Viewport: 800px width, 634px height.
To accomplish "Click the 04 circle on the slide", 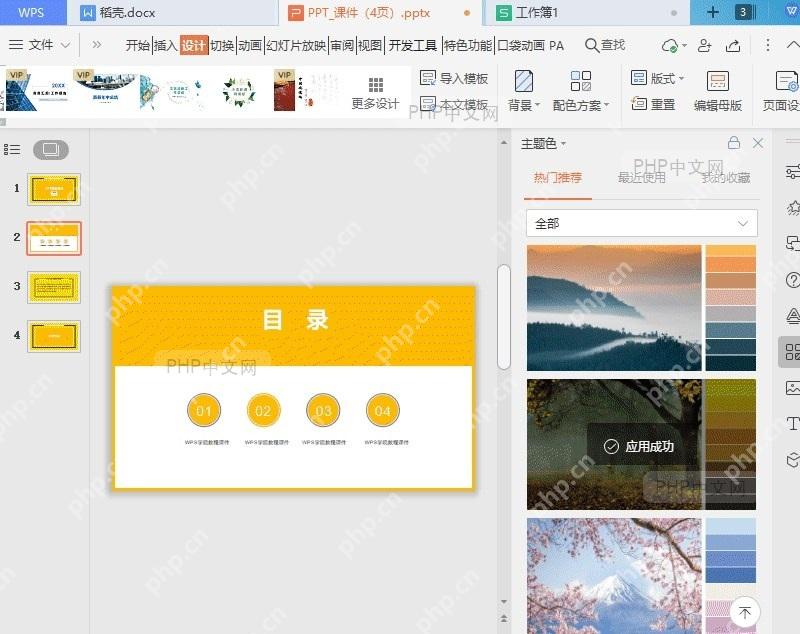I will [x=383, y=411].
